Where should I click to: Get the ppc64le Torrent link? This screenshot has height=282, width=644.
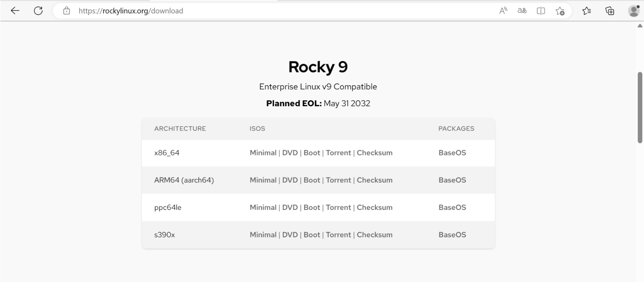point(338,207)
